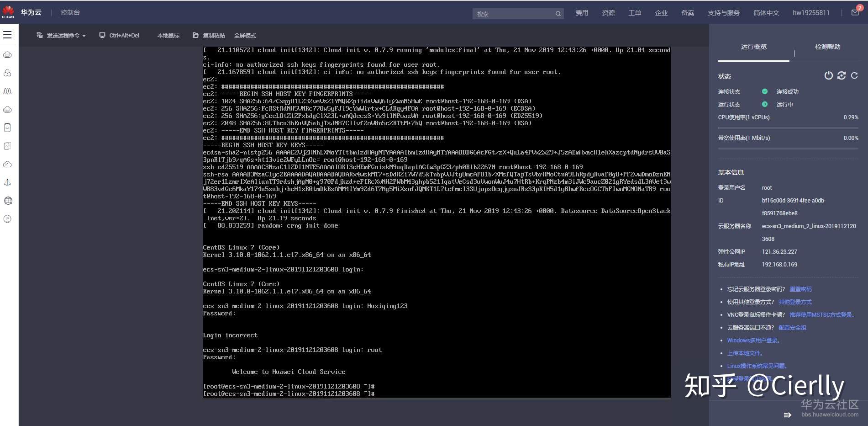Click the 其他登录方式 link

795,302
